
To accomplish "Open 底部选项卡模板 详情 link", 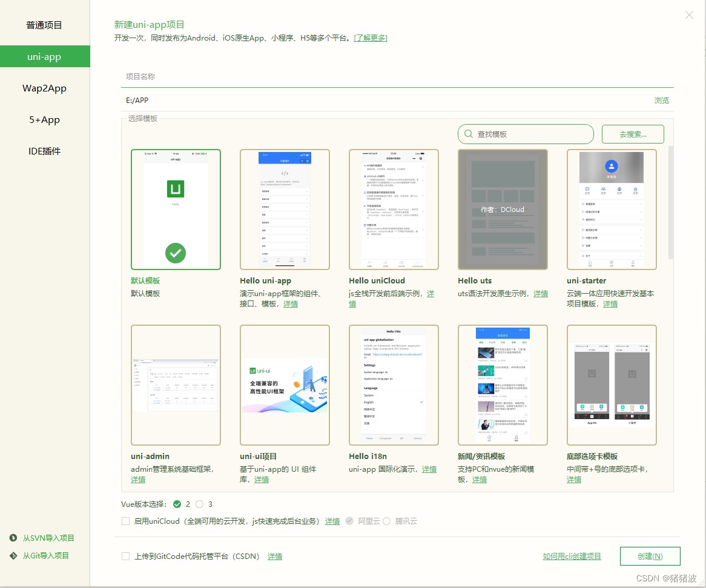I will 574,480.
